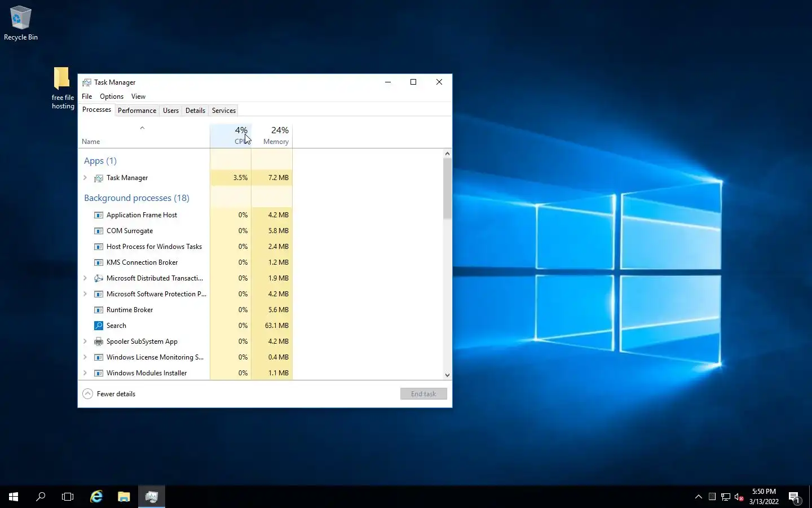Click the taskbar clock showing 5:50 PM
Image resolution: width=812 pixels, height=508 pixels.
764,497
